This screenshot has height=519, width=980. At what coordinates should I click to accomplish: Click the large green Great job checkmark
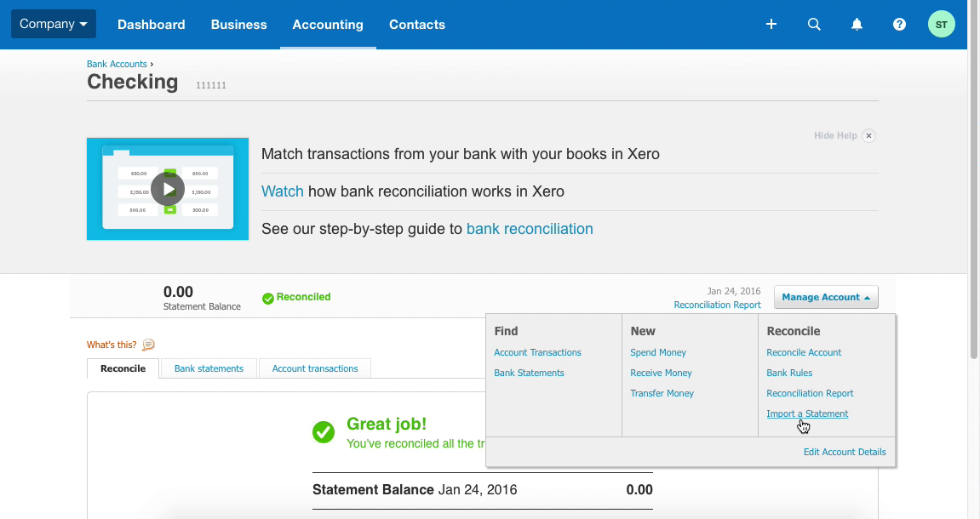tap(324, 431)
